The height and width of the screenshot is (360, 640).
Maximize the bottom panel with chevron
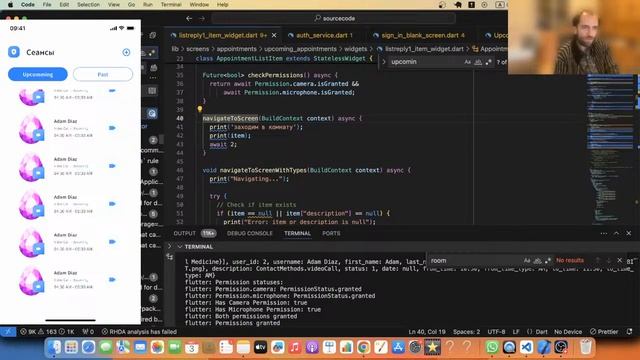click(x=616, y=233)
